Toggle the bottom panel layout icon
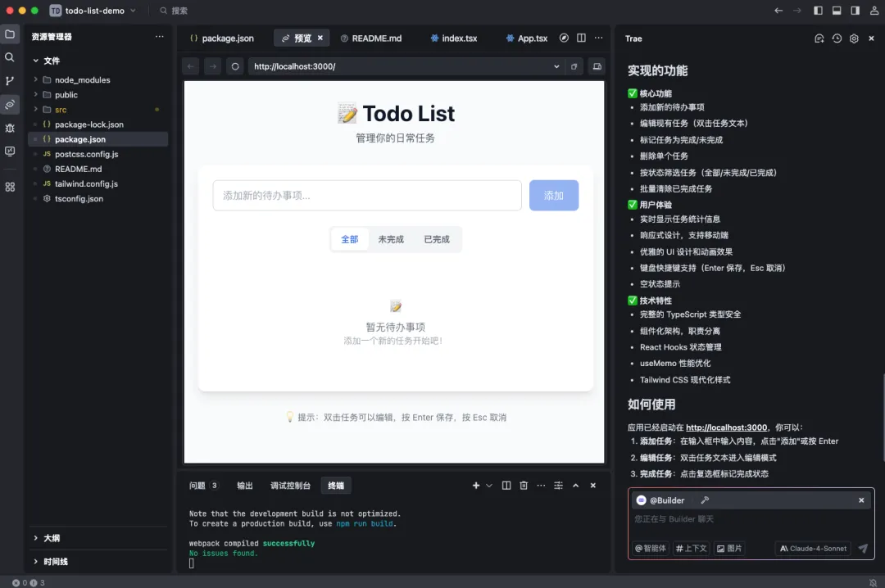 tap(837, 10)
